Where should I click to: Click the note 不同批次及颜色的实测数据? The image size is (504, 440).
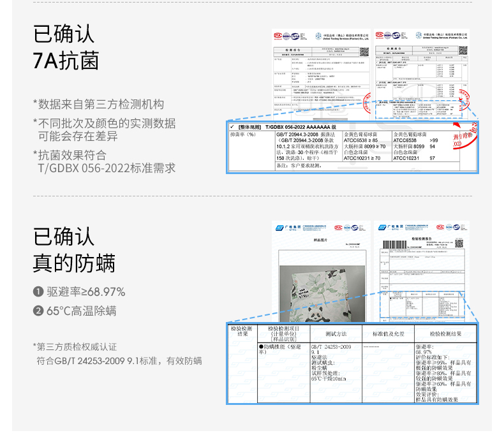click(107, 123)
